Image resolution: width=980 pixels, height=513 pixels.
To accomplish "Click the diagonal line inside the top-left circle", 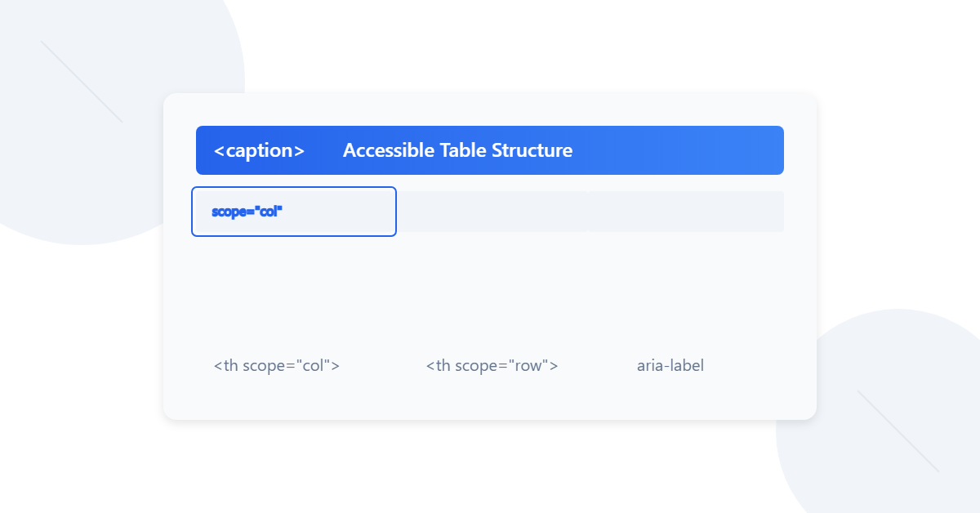I will click(82, 82).
